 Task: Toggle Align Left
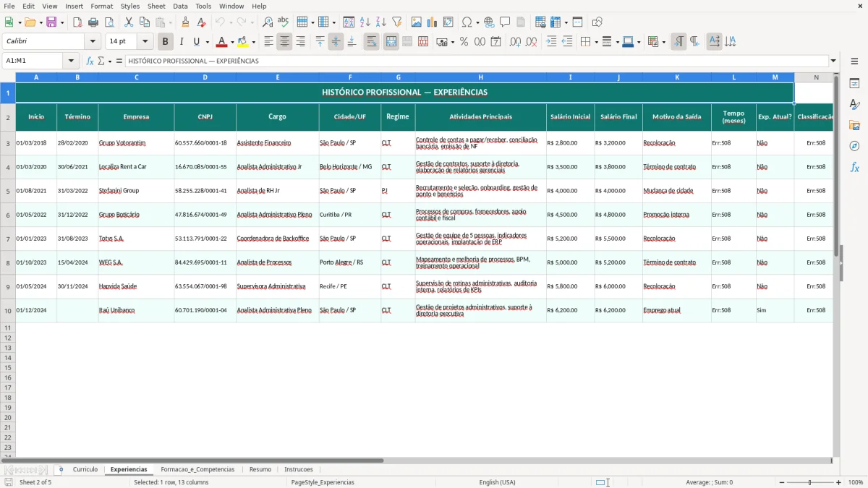[x=268, y=42]
